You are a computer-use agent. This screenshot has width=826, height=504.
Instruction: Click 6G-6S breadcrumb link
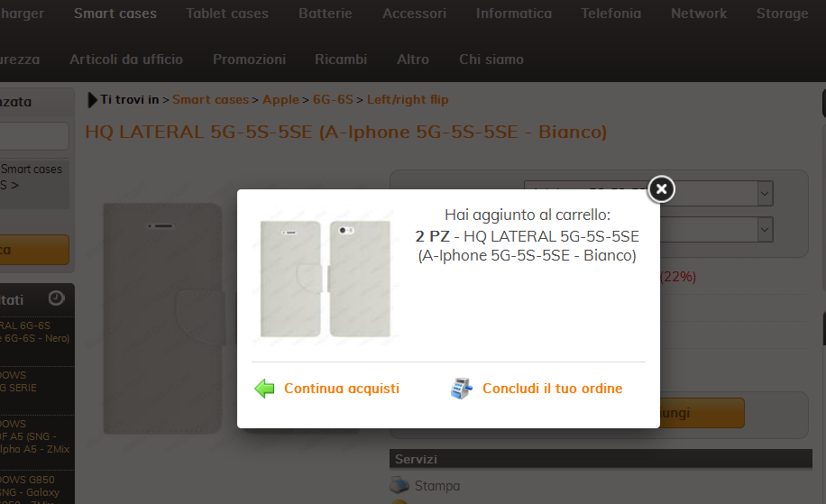(333, 99)
